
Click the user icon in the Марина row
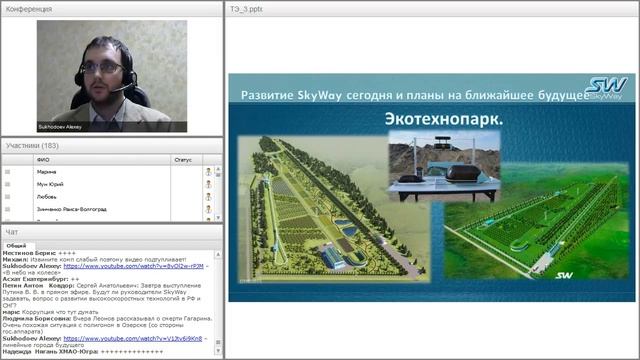tap(208, 172)
